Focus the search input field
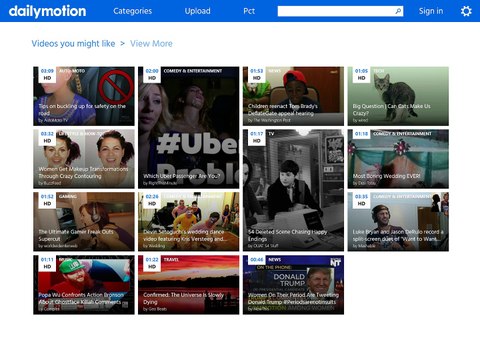This screenshot has height=360, width=480. (340, 11)
